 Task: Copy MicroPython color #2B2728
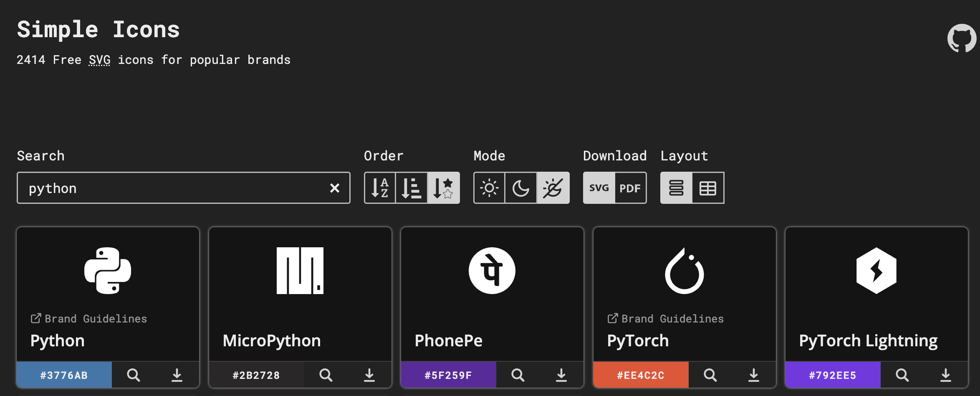coord(256,375)
